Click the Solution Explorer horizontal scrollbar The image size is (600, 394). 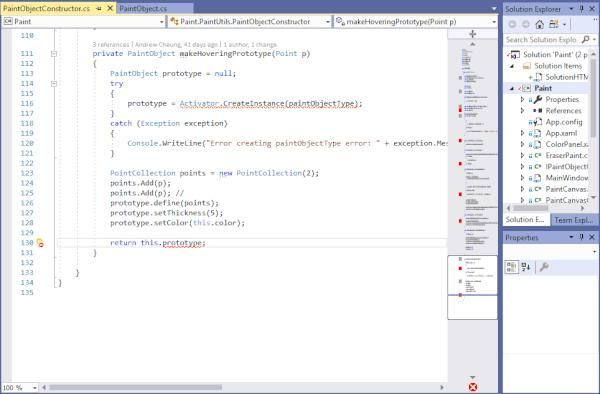coord(532,208)
